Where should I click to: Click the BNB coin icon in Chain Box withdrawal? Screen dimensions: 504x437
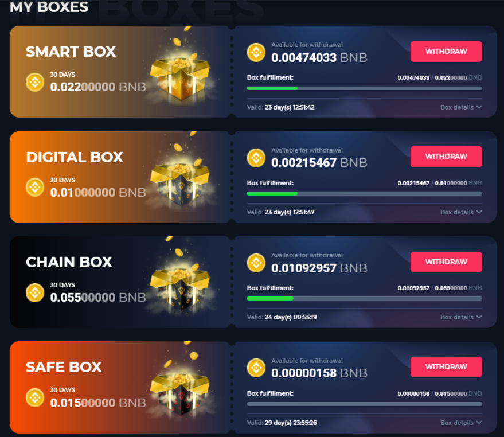(256, 263)
